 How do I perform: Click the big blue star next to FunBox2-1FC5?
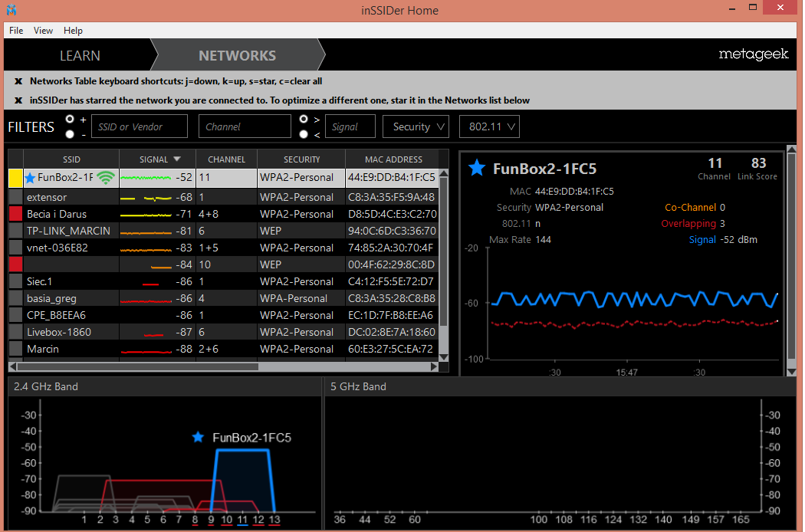point(477,167)
